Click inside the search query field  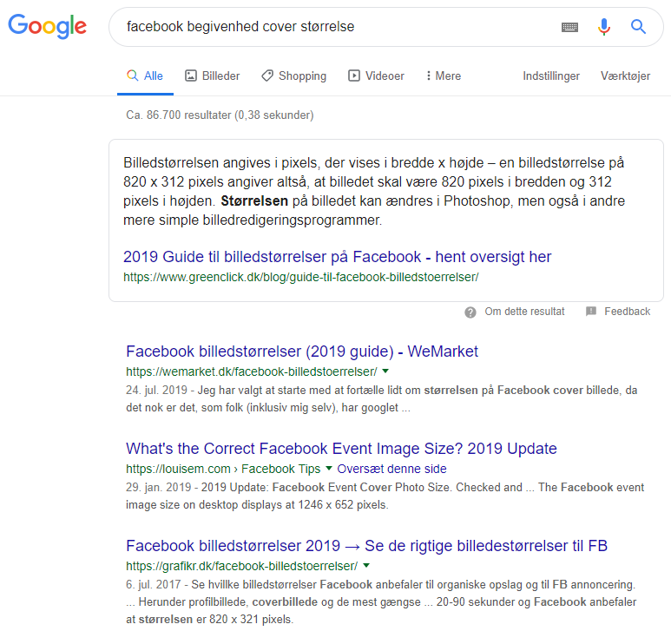(330, 27)
